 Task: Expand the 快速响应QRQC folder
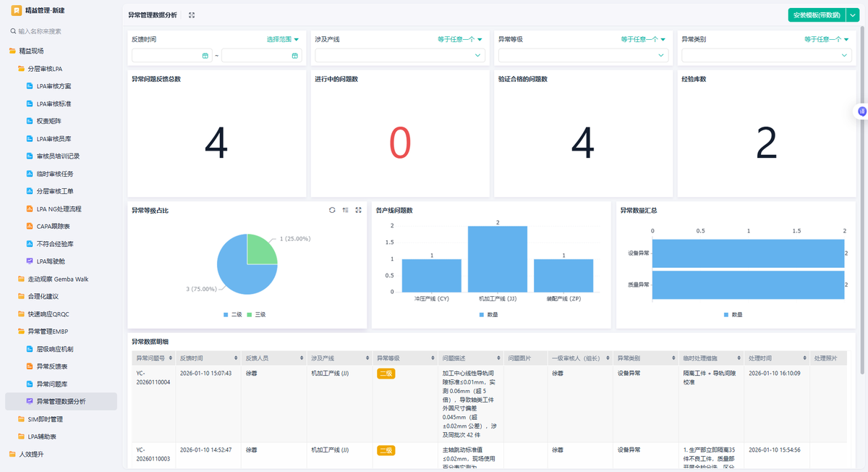[48, 313]
